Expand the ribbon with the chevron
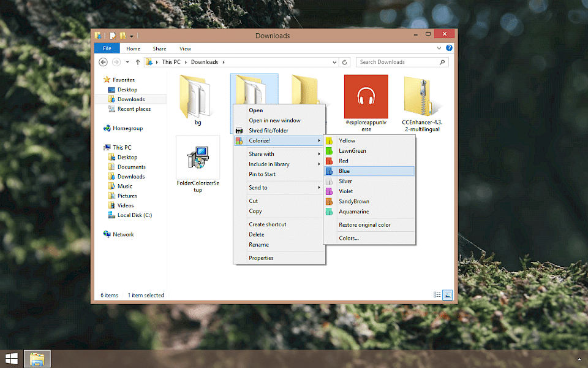The height and width of the screenshot is (368, 588). [x=439, y=48]
